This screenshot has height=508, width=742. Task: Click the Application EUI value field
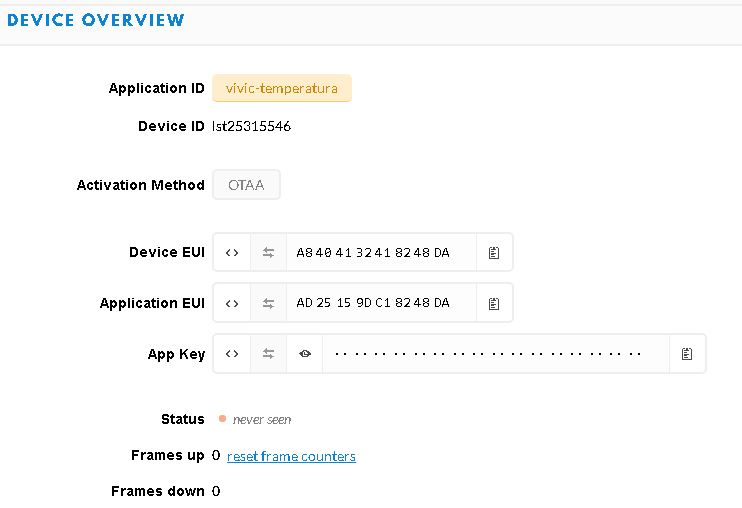click(x=380, y=303)
